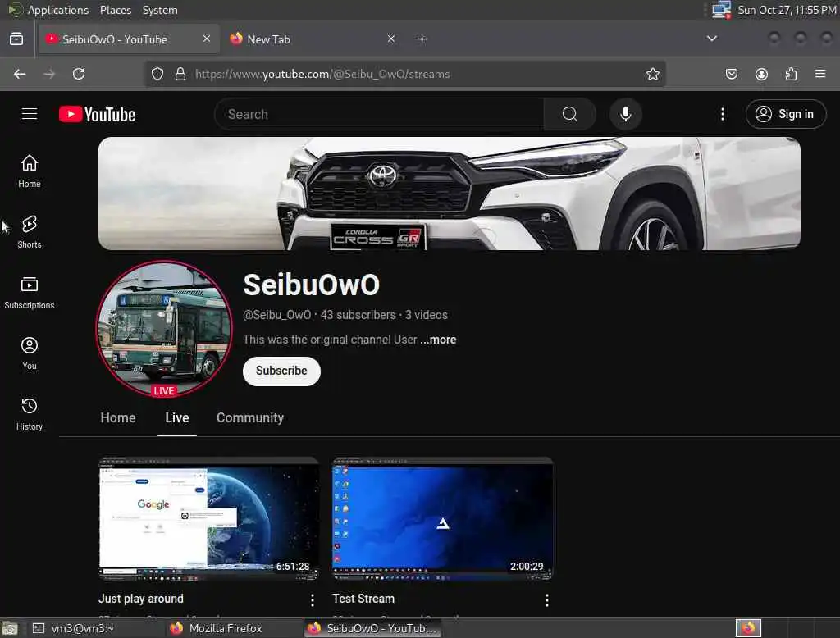
Task: Start voice search with microphone icon
Action: pyautogui.click(x=625, y=114)
